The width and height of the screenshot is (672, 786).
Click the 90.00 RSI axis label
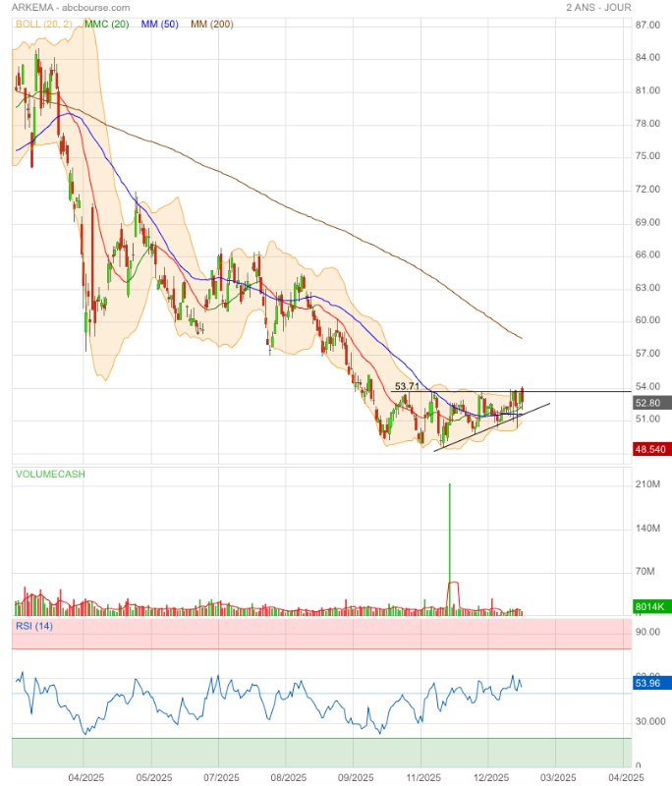point(647,632)
